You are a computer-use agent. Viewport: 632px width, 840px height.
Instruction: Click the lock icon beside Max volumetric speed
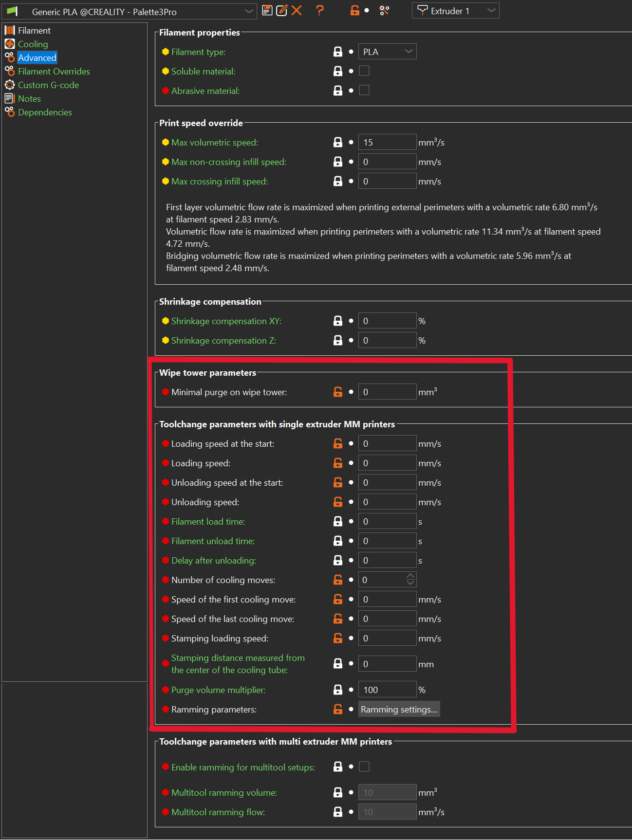click(x=337, y=142)
